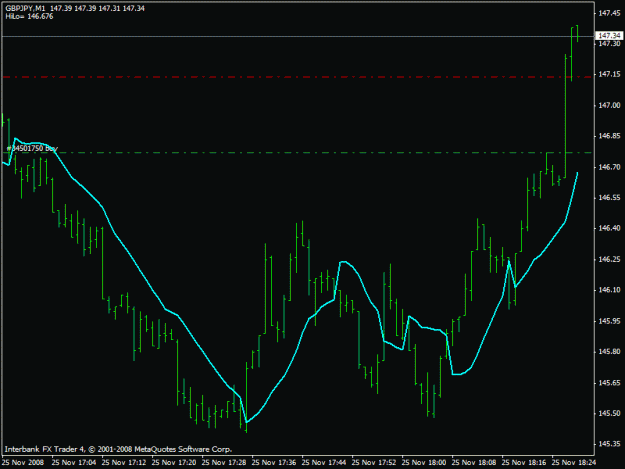Click the 147.00 price scale label
Image resolution: width=625 pixels, height=469 pixels.
(609, 105)
